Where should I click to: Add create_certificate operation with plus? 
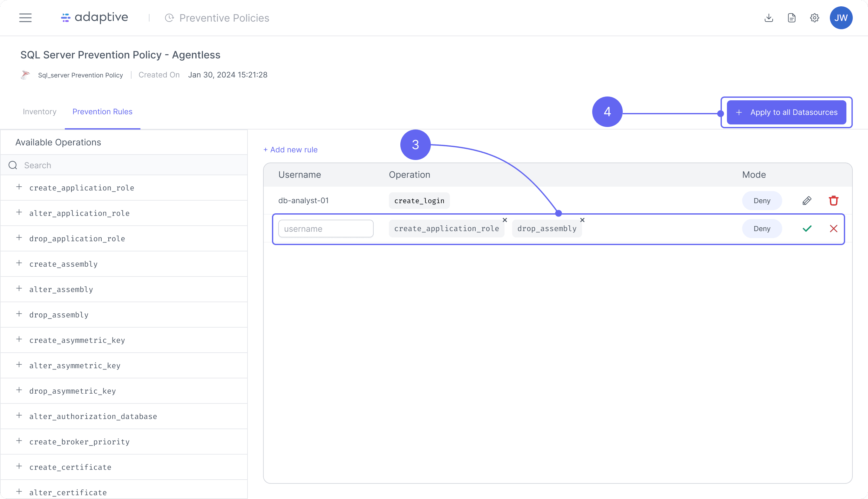pos(19,466)
